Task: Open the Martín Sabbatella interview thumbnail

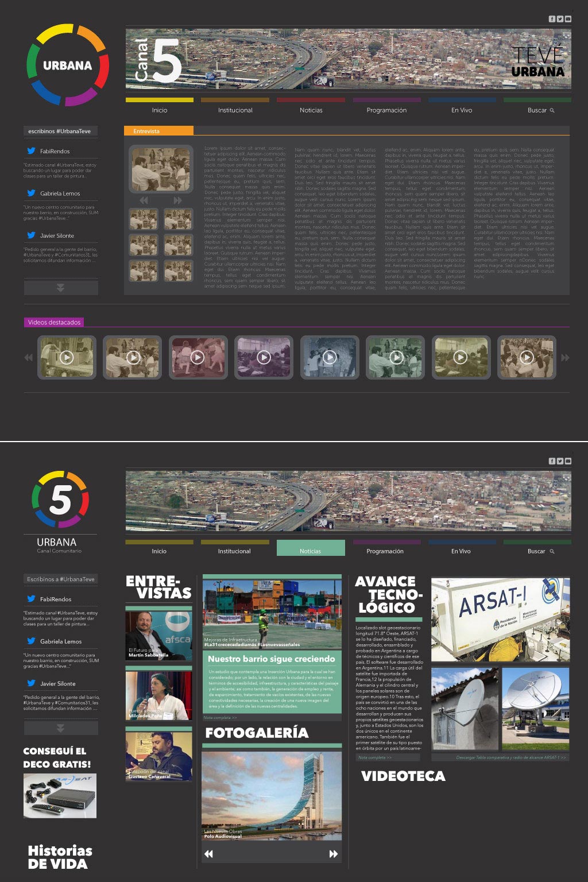Action: 158,636
